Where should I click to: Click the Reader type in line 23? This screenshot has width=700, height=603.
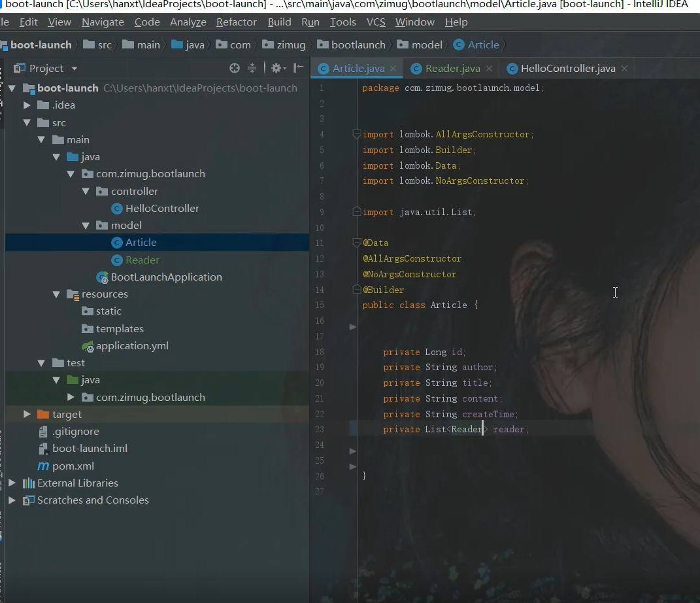coord(467,429)
